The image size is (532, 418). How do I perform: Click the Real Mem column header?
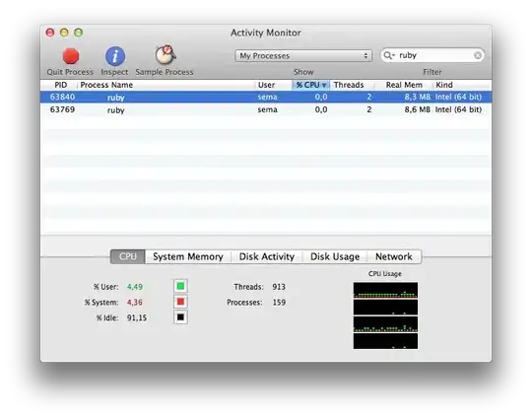404,85
